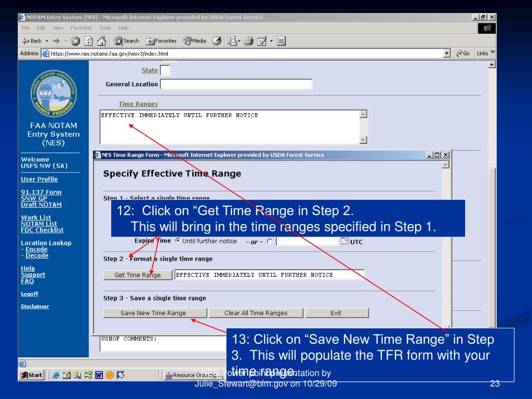Click into the General Location field

coord(236,84)
